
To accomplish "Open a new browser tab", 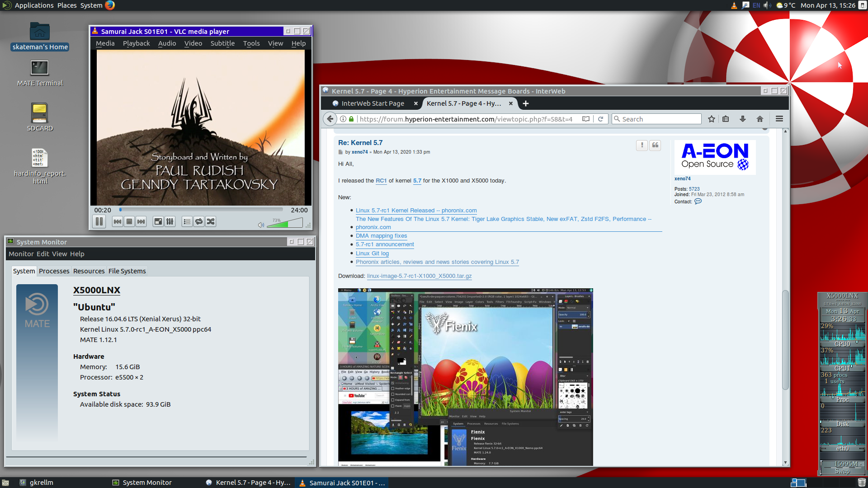I will [526, 103].
